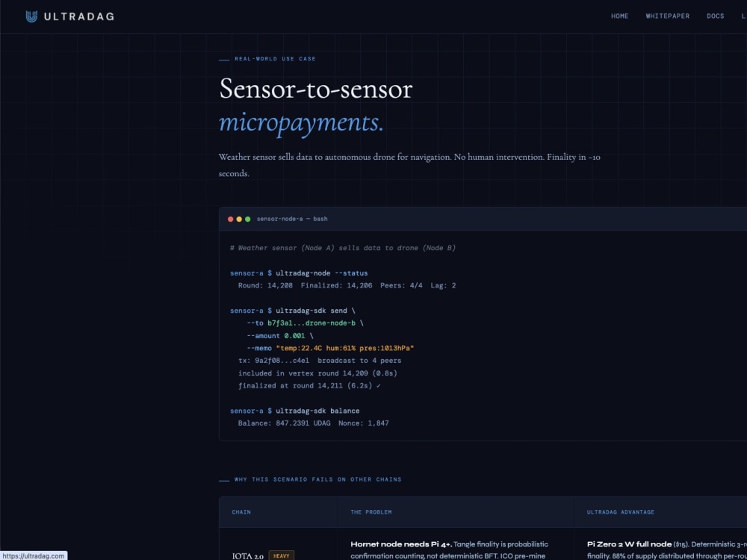Click 'finalized at round 14,211 (6.2s)' line
747x560 pixels.
coord(309,386)
